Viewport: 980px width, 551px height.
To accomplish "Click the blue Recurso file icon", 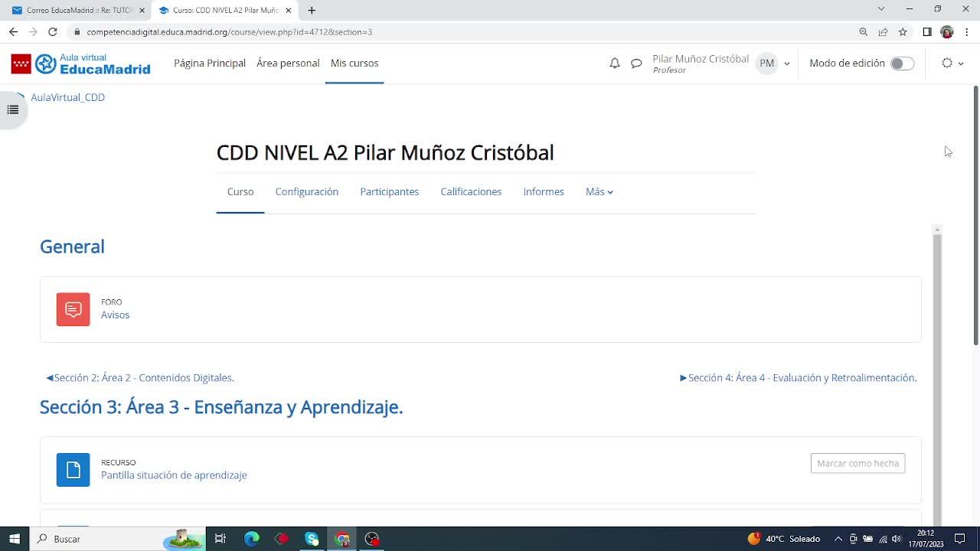I will pos(73,470).
